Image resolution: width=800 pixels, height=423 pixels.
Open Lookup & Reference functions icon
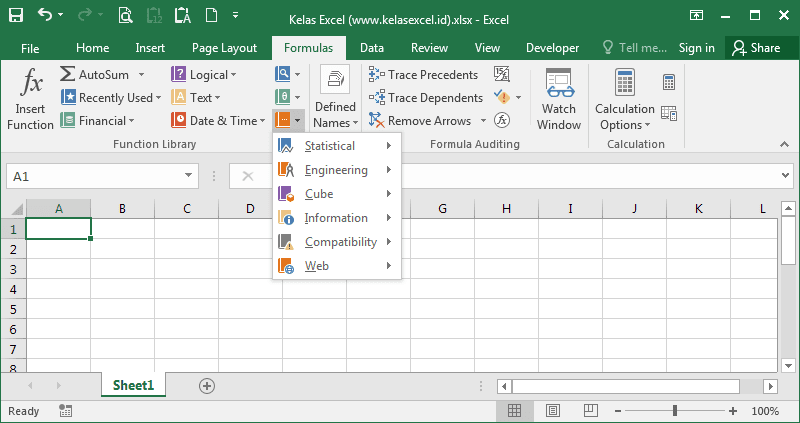pos(288,74)
